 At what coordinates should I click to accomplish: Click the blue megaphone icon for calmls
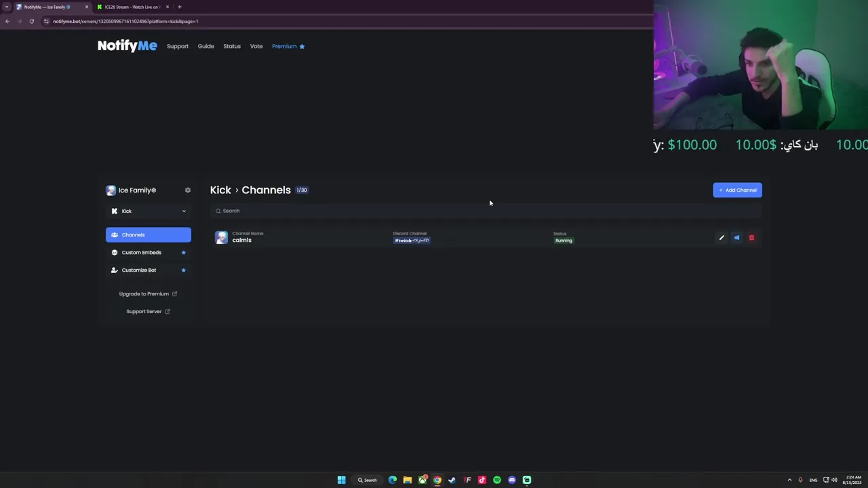click(736, 238)
